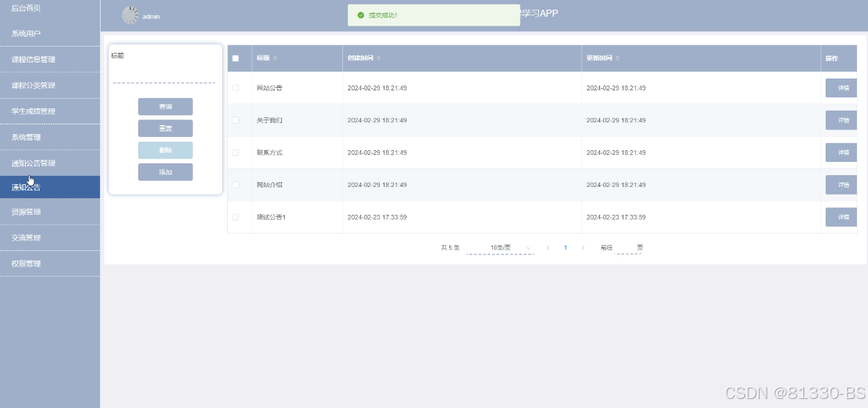Screen dimensions: 868x408
Task: Check the 网站介绍 row checkbox
Action: 235,185
